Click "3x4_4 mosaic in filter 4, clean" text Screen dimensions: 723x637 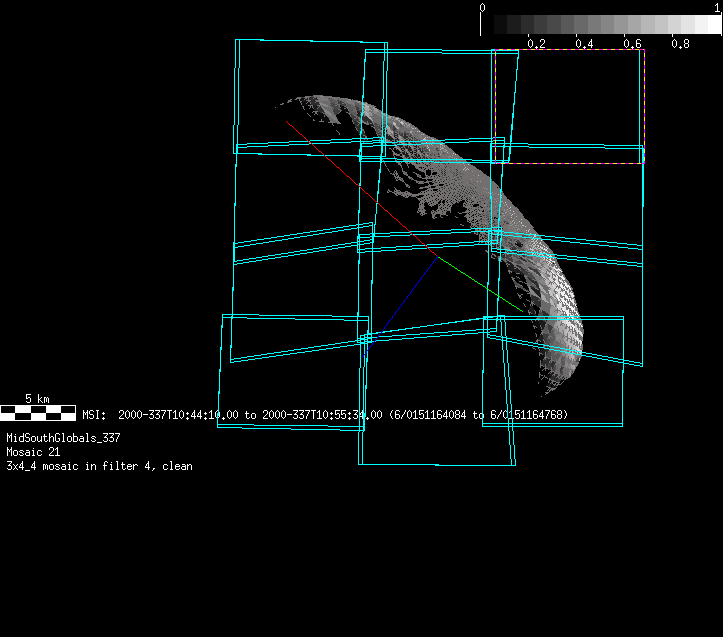point(99,466)
